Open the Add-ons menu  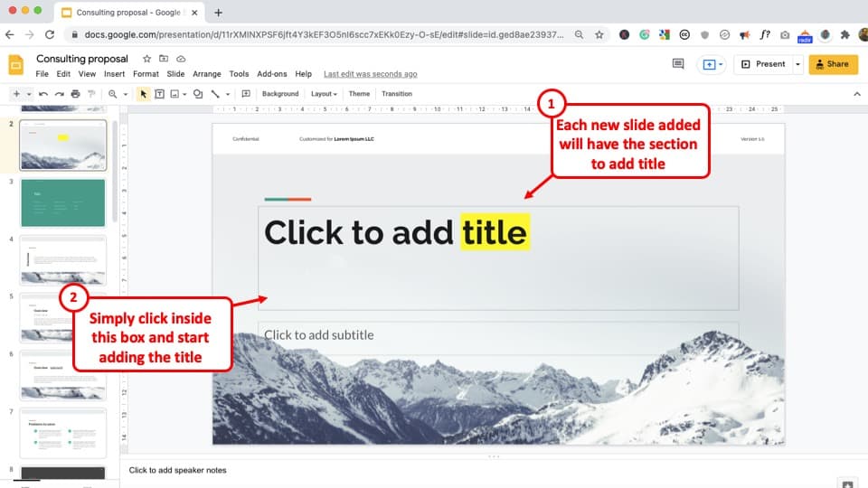272,74
